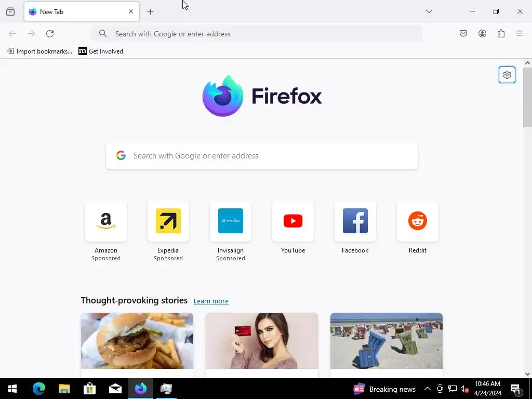Viewport: 532px width, 399px height.
Task: Open a new tab with plus button
Action: coord(150,11)
